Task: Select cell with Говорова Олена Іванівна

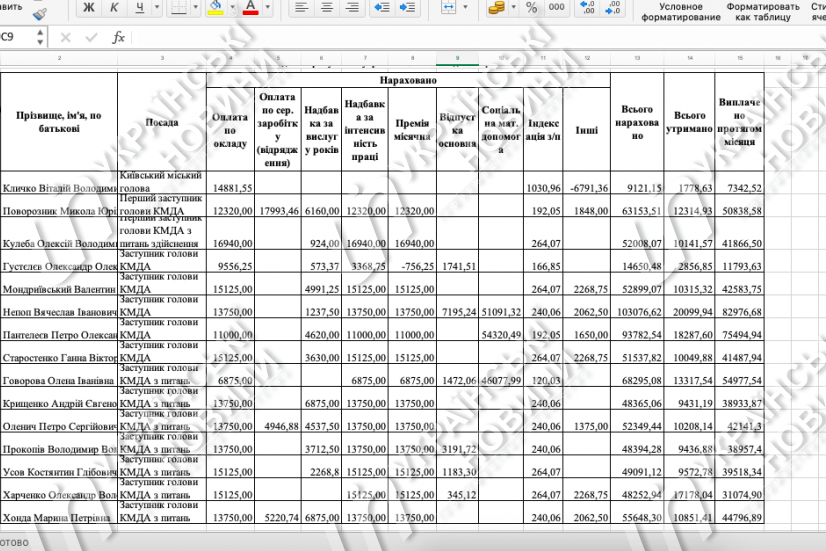Action: (59, 375)
